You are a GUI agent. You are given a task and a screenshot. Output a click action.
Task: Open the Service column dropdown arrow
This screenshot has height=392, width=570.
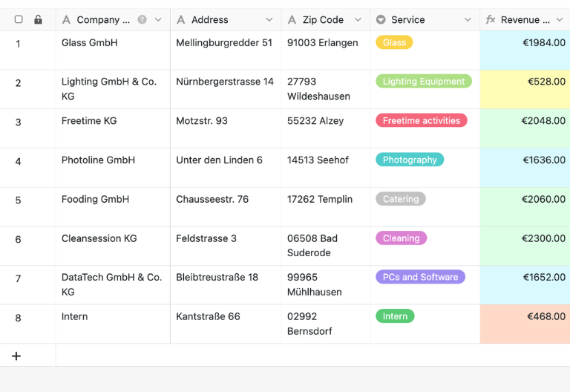click(468, 19)
